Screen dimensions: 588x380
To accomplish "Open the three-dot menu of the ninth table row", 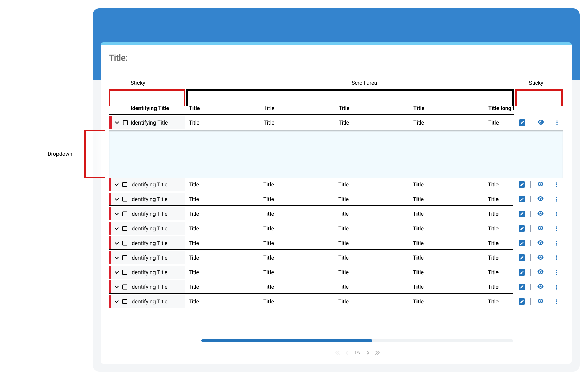I will pos(557,287).
